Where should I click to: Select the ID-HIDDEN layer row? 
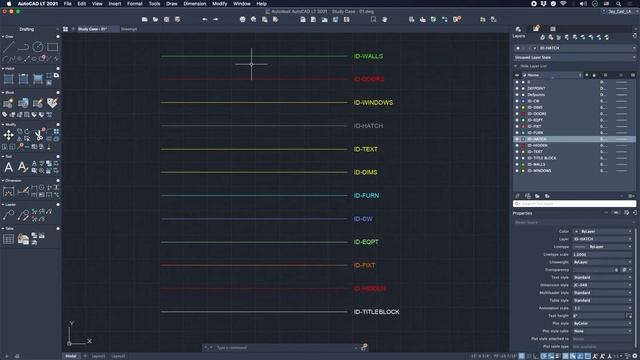tap(574, 145)
